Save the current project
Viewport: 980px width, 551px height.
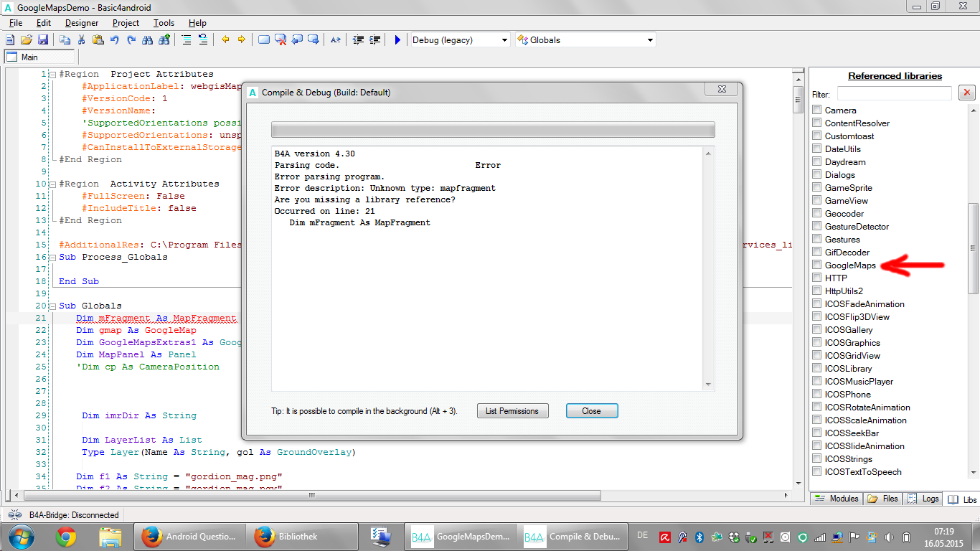[42, 40]
